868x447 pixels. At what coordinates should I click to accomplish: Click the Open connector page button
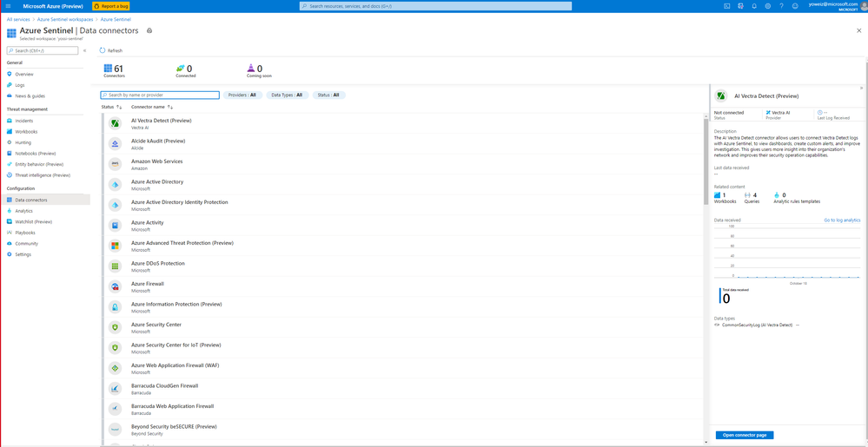[x=745, y=435]
